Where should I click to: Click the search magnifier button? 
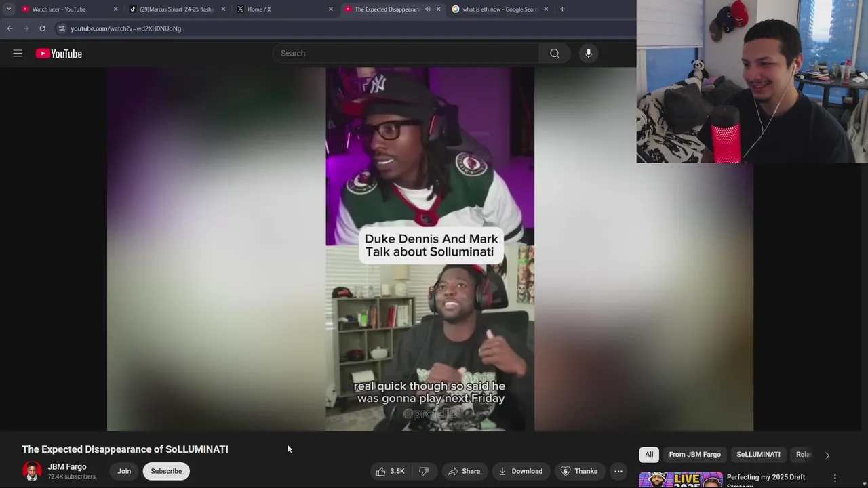(x=555, y=54)
